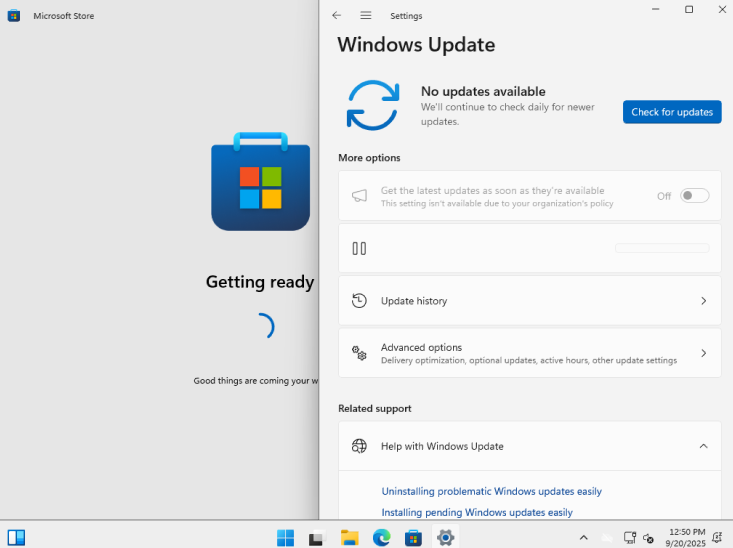Click the Windows Update page heading

[x=416, y=45]
